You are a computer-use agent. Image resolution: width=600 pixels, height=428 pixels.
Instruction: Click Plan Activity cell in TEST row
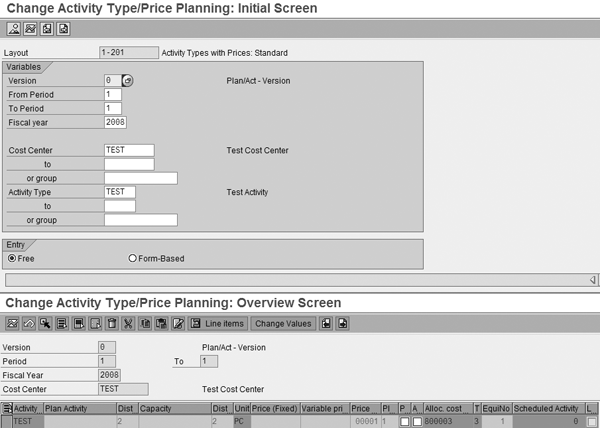coord(80,421)
